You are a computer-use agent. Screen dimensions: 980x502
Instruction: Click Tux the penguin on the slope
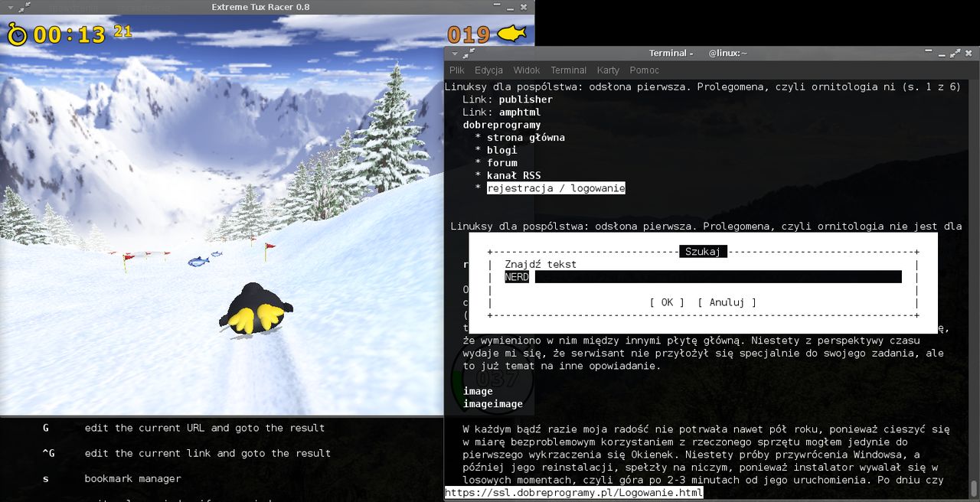click(x=255, y=308)
